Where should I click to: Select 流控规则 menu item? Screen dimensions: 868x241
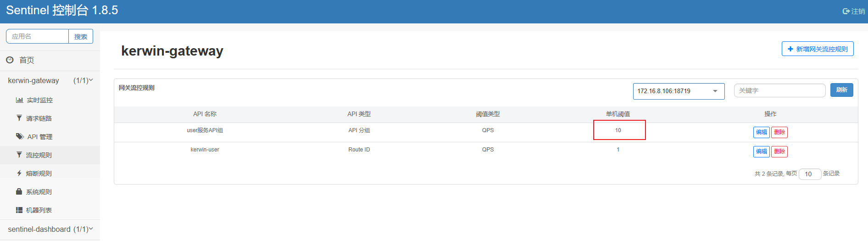pyautogui.click(x=39, y=155)
